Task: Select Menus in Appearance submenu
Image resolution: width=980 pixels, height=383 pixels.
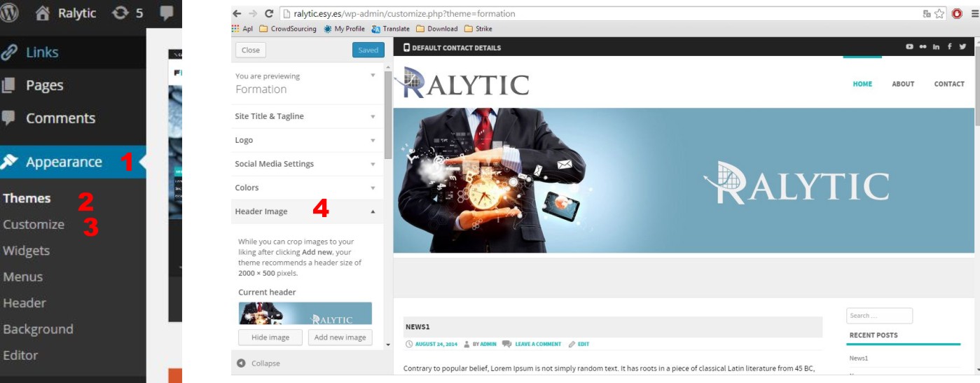Action: point(22,277)
